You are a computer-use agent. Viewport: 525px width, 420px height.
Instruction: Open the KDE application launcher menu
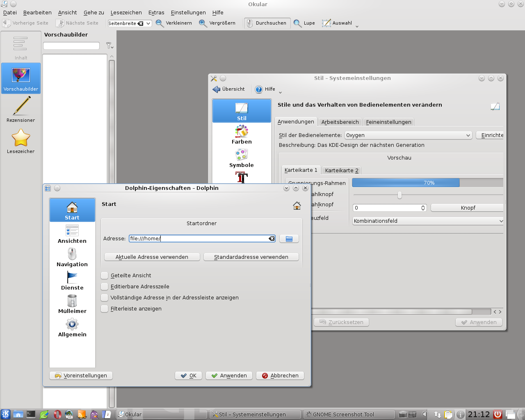tap(6, 414)
